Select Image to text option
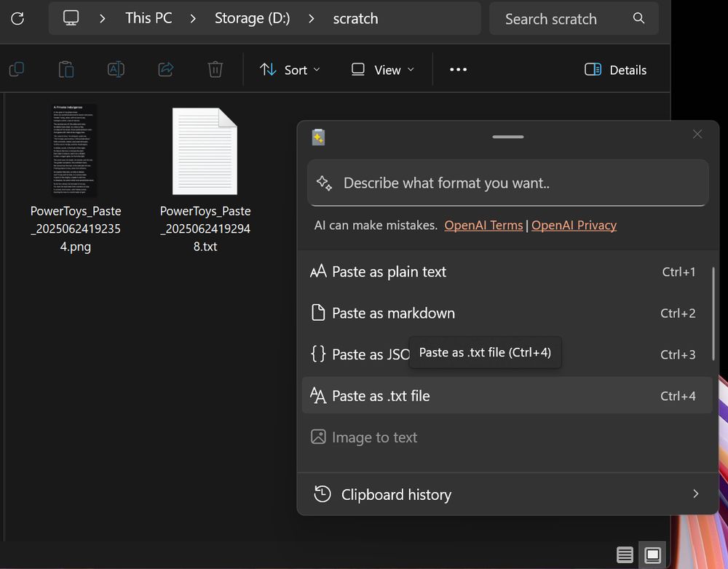The image size is (728, 569). [507, 437]
